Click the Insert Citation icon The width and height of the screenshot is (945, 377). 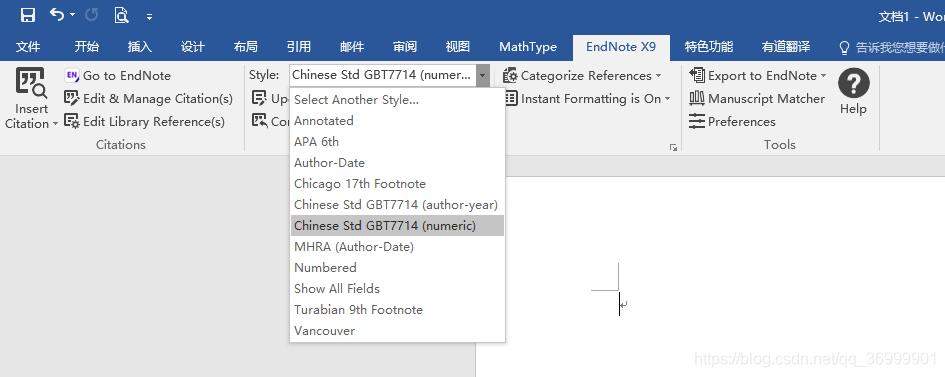[x=31, y=84]
